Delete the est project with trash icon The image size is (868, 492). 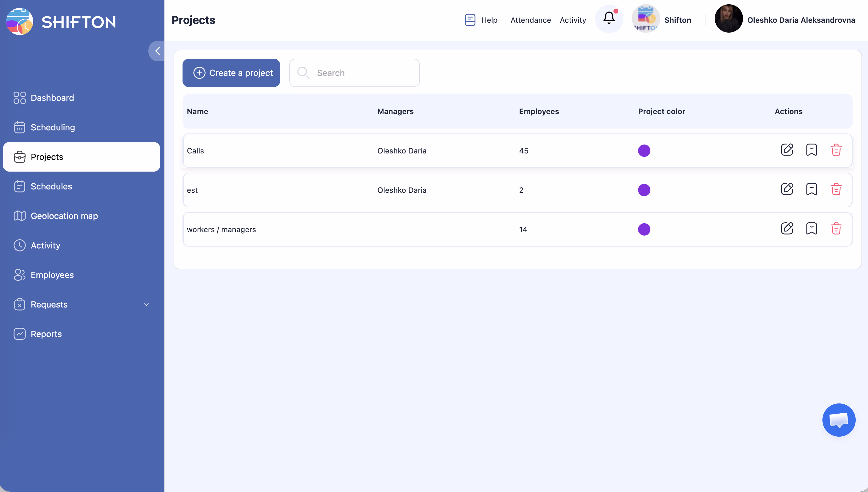[836, 189]
